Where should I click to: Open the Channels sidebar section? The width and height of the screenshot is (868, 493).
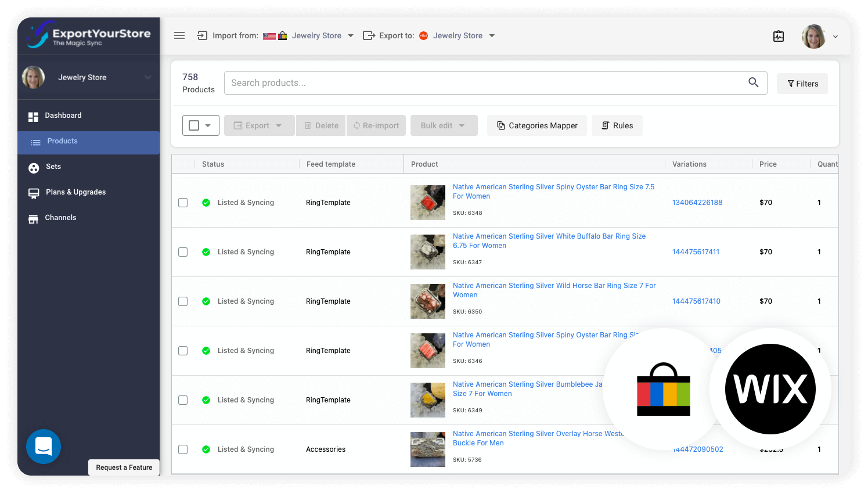pyautogui.click(x=60, y=218)
